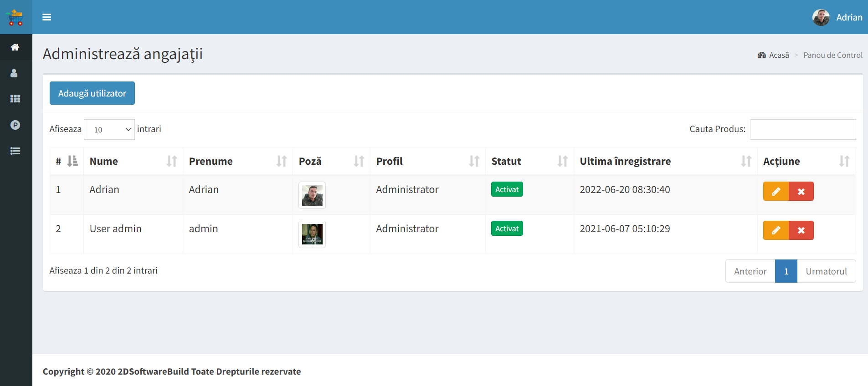Toggle the Activat status for User admin
This screenshot has height=386, width=868.
tap(507, 229)
